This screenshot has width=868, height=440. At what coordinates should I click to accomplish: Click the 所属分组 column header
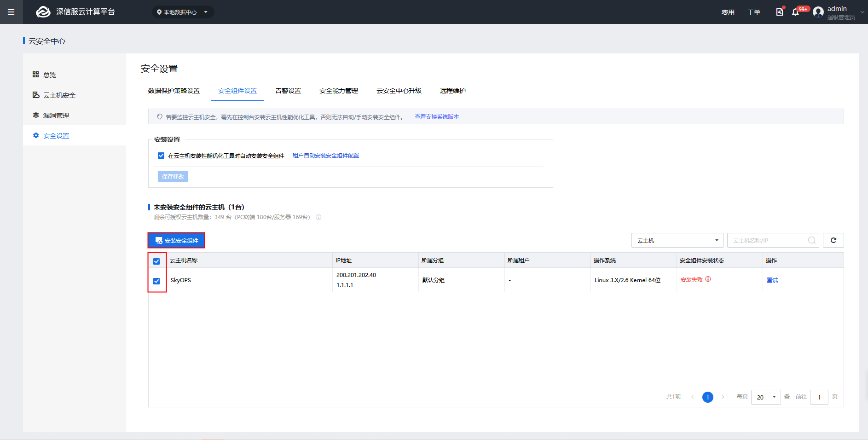tap(433, 261)
